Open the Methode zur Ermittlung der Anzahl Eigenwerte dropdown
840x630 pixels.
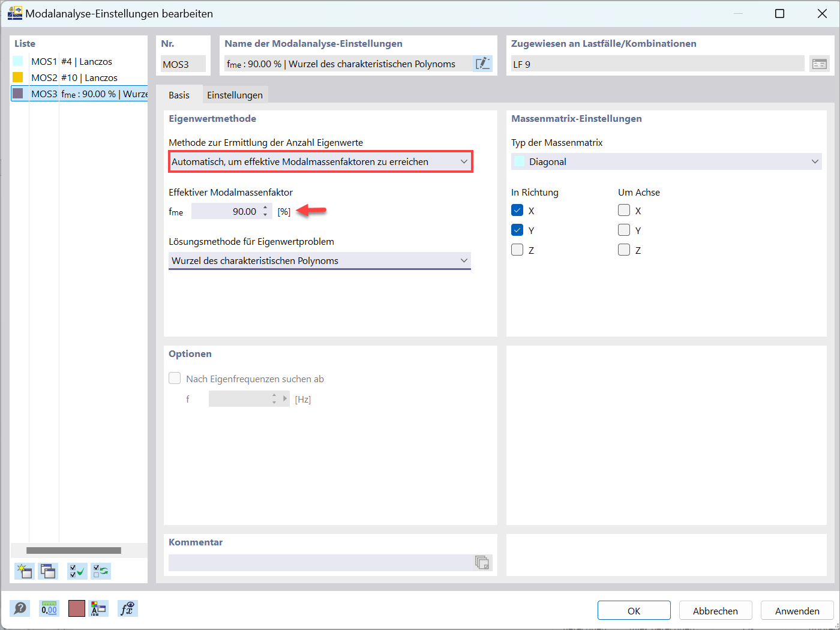pos(321,161)
